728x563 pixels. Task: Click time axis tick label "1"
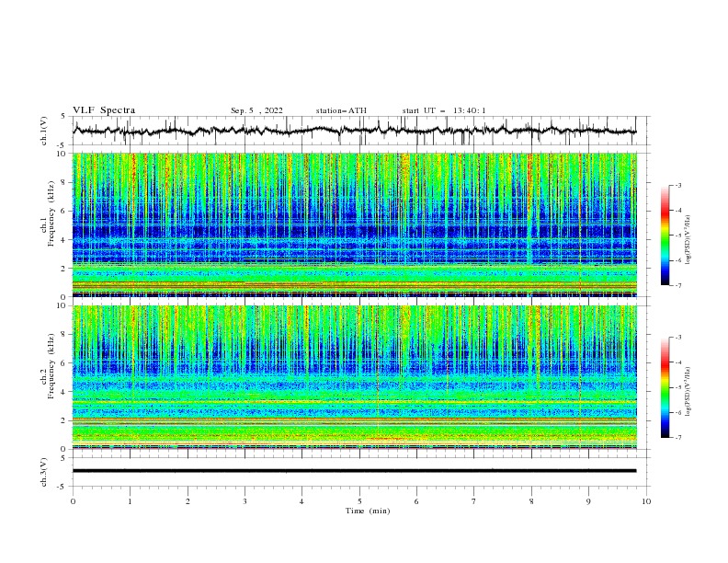tap(131, 501)
